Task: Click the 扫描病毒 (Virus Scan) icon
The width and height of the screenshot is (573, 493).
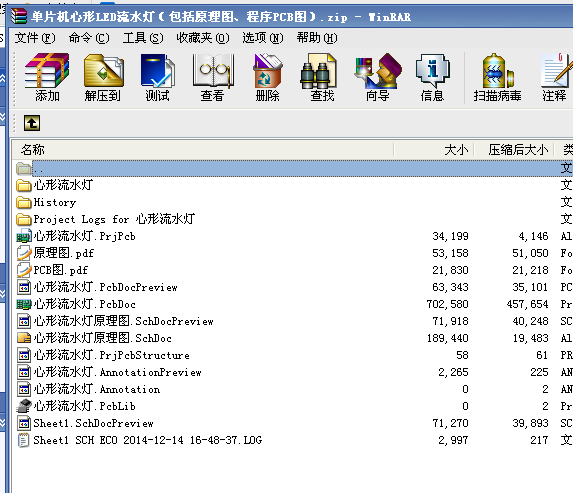Action: click(497, 77)
